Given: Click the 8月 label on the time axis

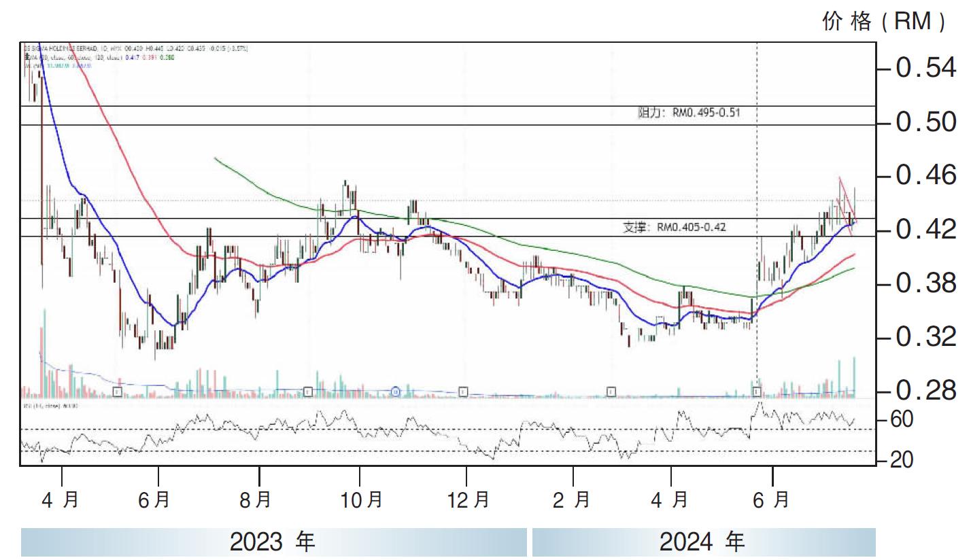Looking at the screenshot, I should (x=256, y=501).
